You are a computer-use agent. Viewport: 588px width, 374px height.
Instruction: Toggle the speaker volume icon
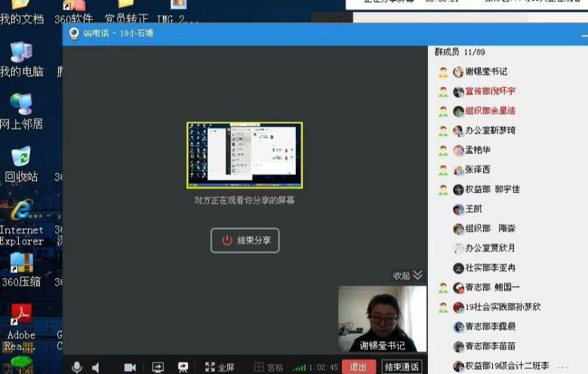click(97, 367)
